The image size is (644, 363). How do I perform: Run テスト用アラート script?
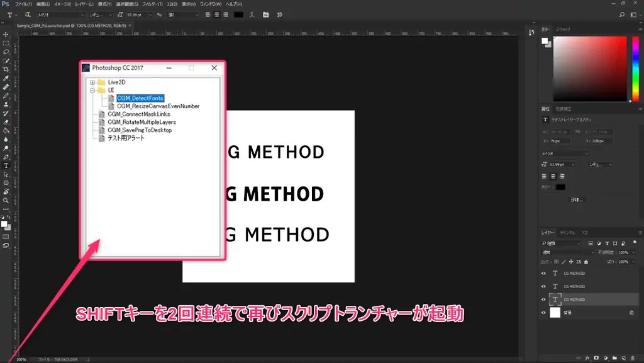tap(126, 138)
